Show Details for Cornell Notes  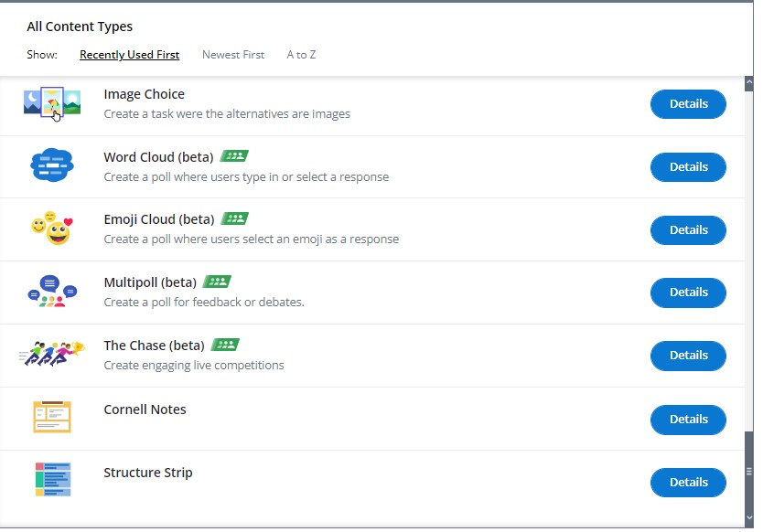coord(688,420)
